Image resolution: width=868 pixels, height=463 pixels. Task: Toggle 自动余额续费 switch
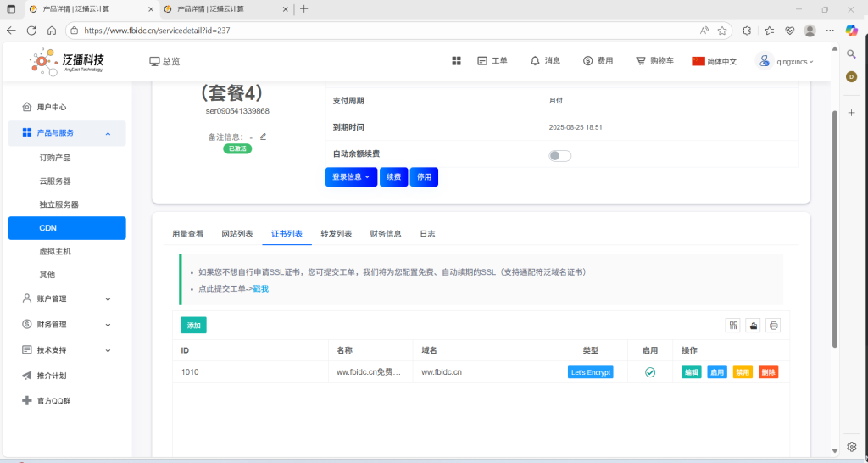tap(559, 156)
